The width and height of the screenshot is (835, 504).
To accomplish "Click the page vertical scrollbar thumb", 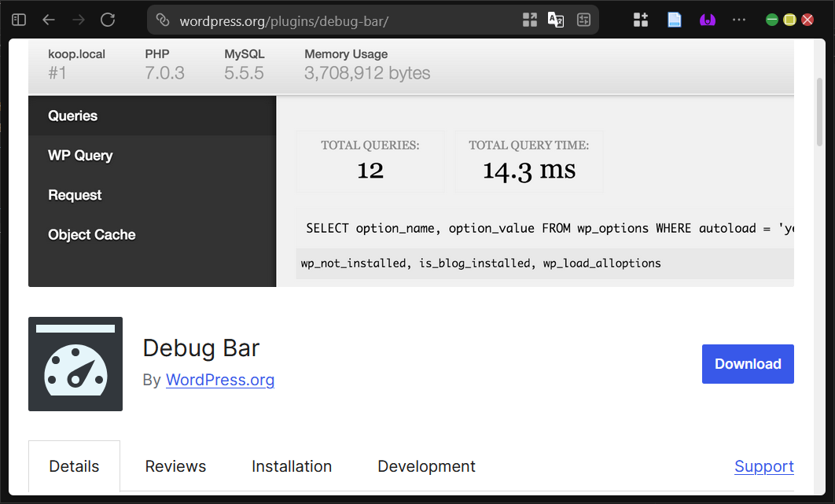I will tap(819, 112).
